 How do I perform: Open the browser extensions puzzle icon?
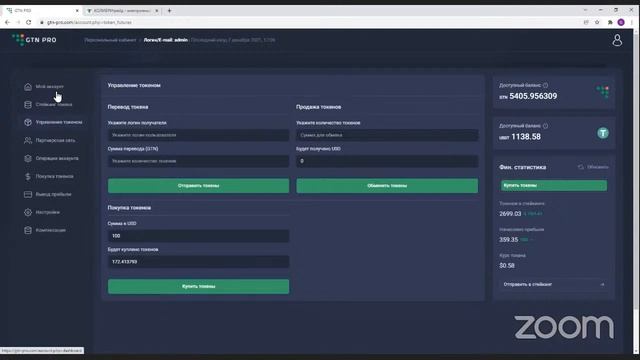tap(610, 22)
